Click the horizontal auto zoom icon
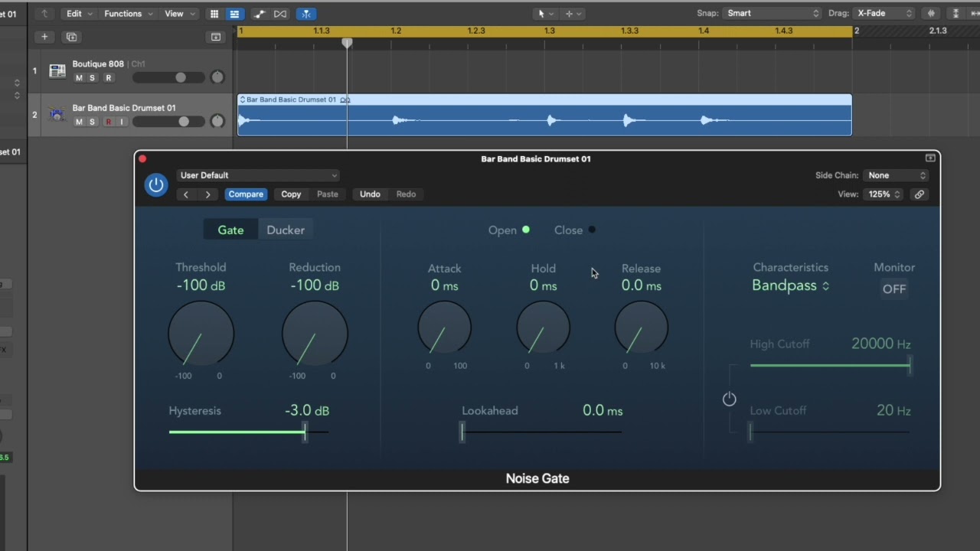Image resolution: width=980 pixels, height=551 pixels. point(975,14)
